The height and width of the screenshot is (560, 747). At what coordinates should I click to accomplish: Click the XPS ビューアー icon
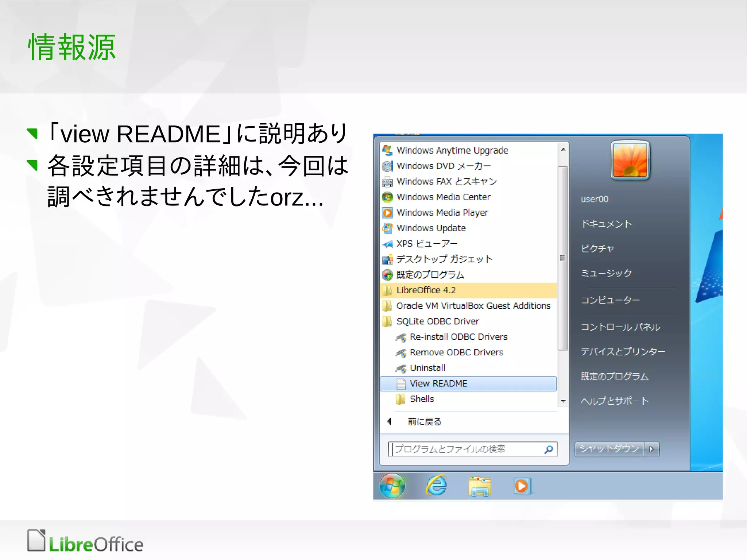pyautogui.click(x=387, y=244)
